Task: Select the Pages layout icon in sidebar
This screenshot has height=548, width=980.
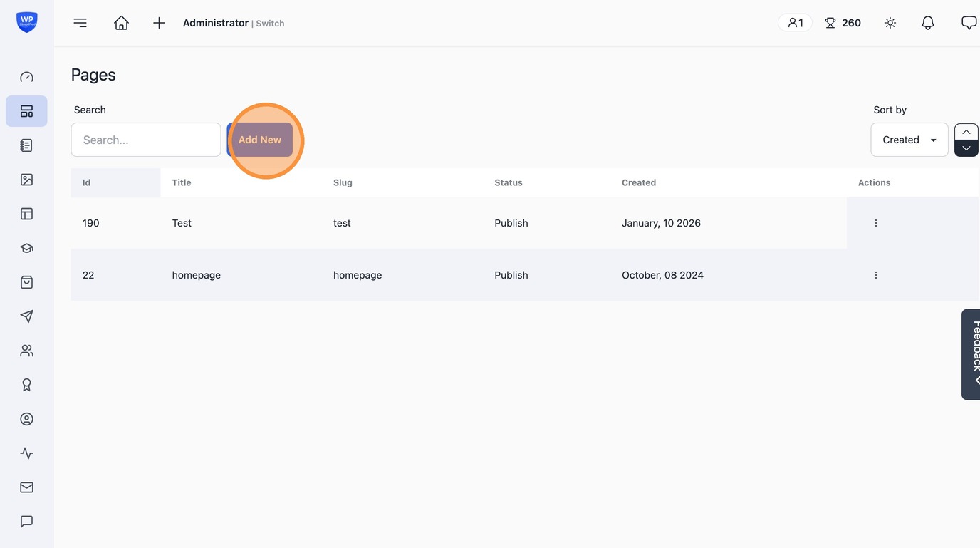Action: (26, 111)
